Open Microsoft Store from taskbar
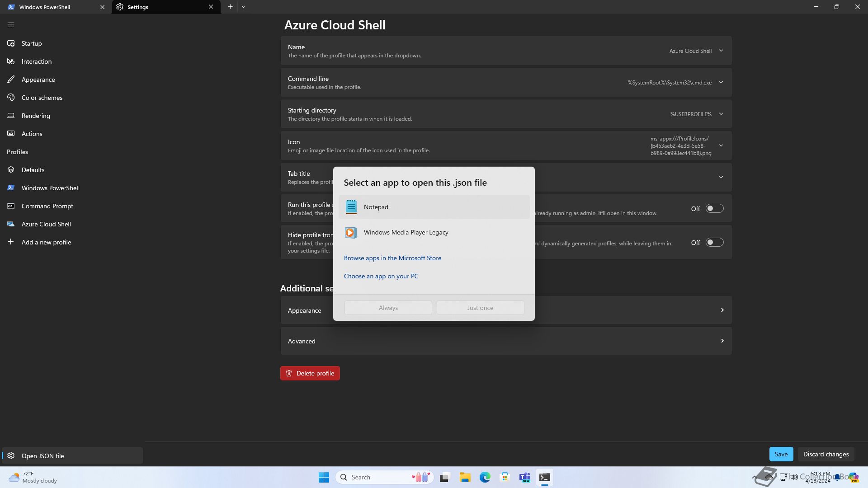Image resolution: width=868 pixels, height=488 pixels. click(x=505, y=477)
